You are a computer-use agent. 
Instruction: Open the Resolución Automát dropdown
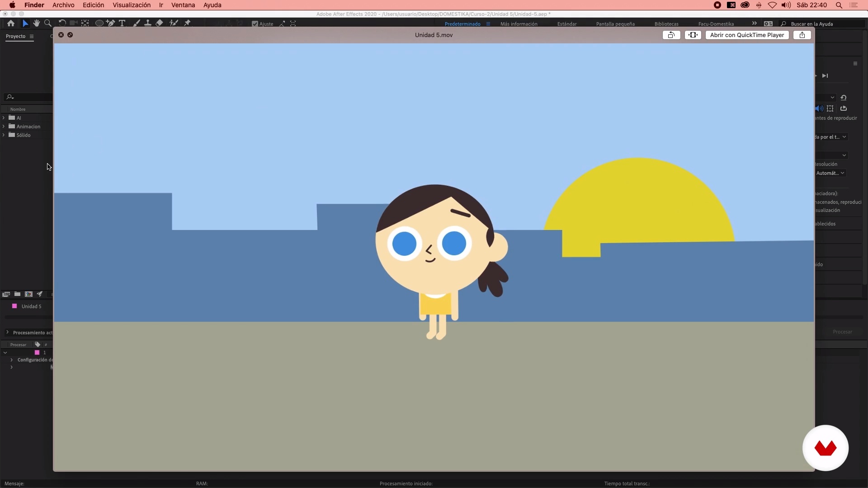coord(830,173)
